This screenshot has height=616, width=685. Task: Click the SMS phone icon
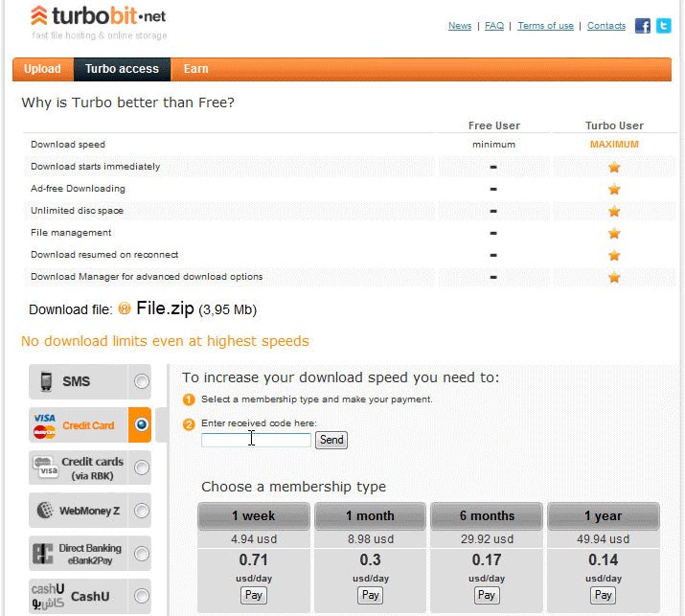(46, 381)
